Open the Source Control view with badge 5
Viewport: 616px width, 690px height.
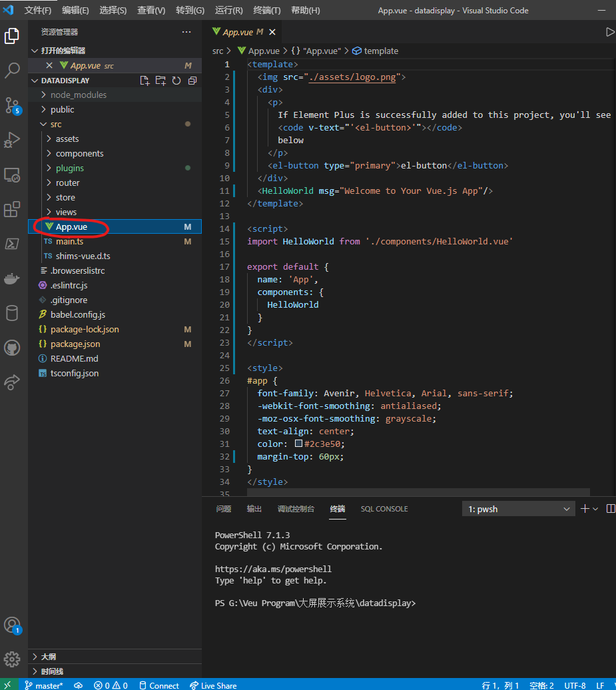pyautogui.click(x=12, y=105)
